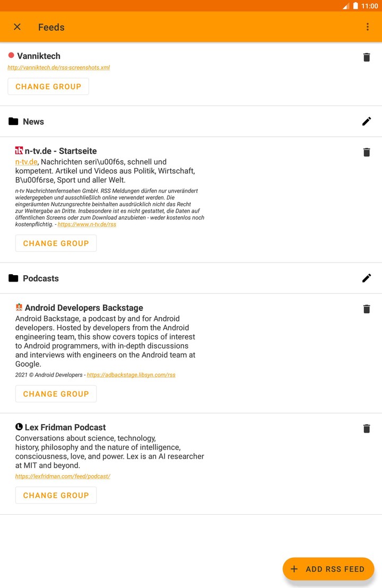Select the Podcasts group header
This screenshot has height=588, width=382.
[x=41, y=278]
